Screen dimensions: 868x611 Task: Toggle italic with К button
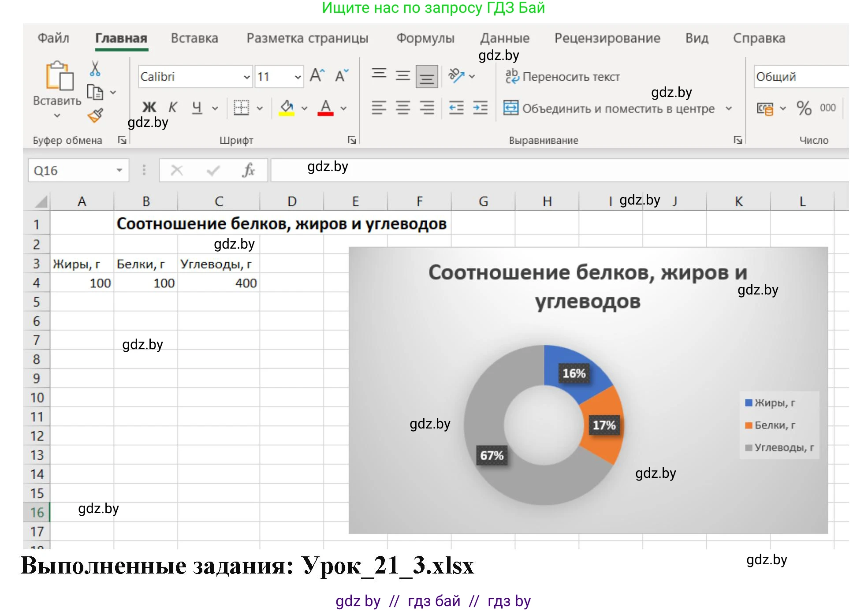coord(173,108)
